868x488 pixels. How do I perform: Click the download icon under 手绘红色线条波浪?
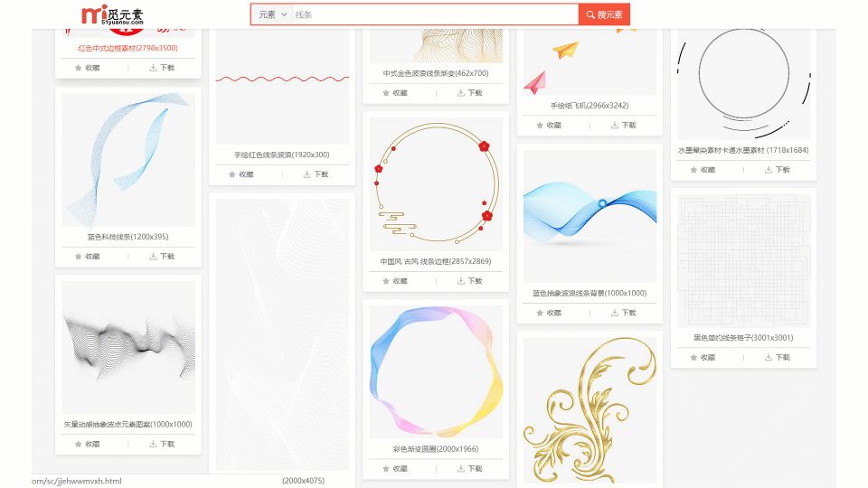pyautogui.click(x=307, y=174)
